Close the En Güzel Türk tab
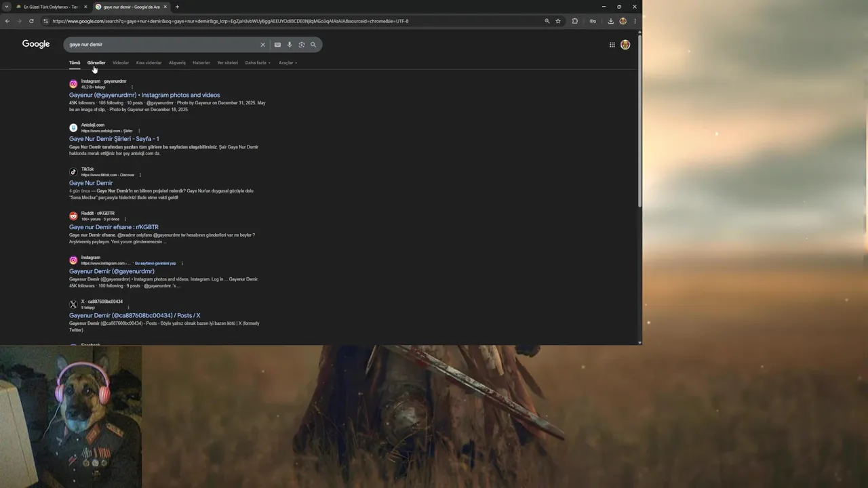 point(85,7)
